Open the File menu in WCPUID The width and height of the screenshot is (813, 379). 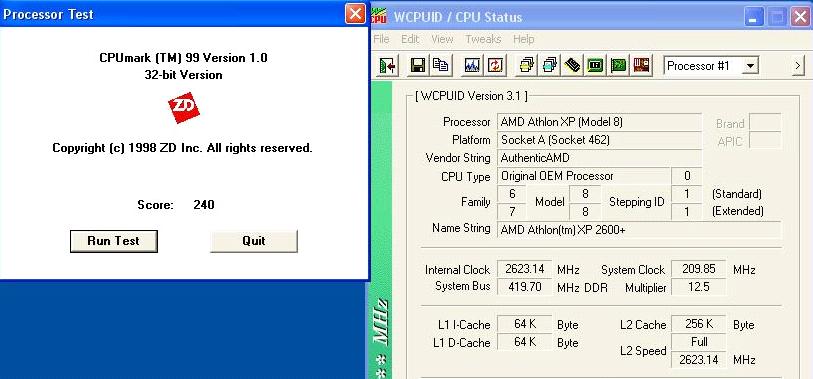(381, 39)
